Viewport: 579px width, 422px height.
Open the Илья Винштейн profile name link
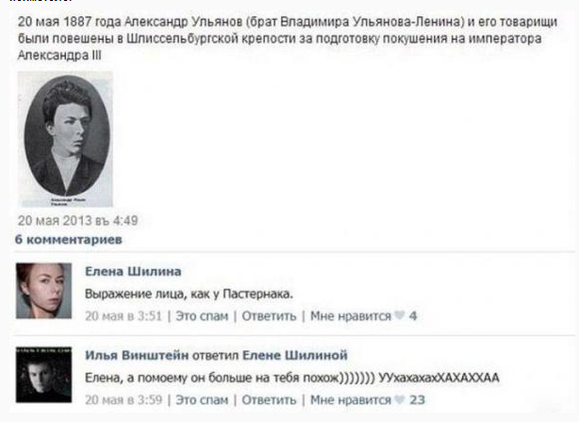click(137, 355)
